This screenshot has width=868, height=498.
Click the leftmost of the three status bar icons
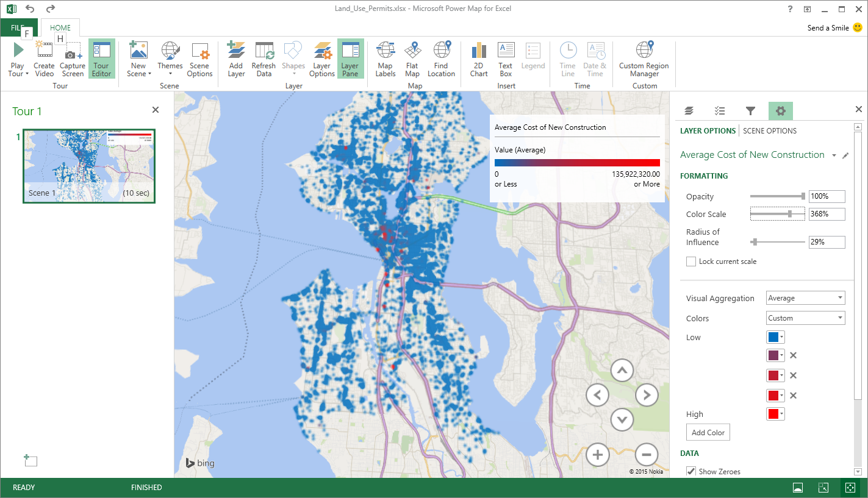tap(797, 488)
